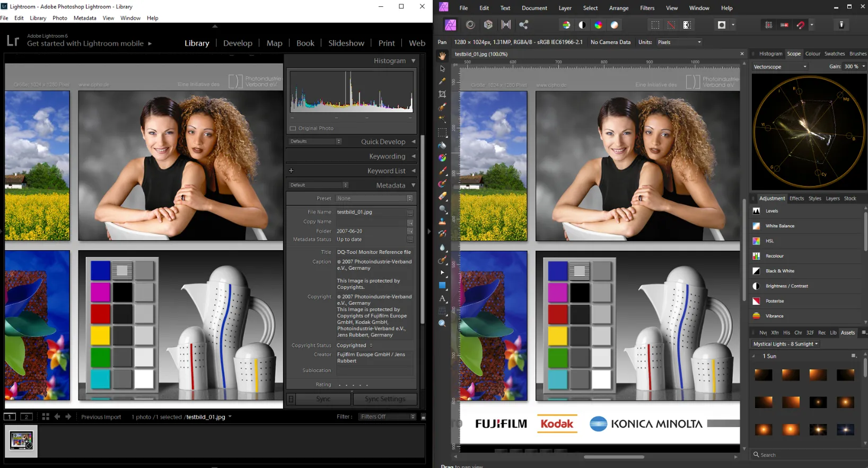
Task: Select the Zoom magnifier tool
Action: point(442,323)
